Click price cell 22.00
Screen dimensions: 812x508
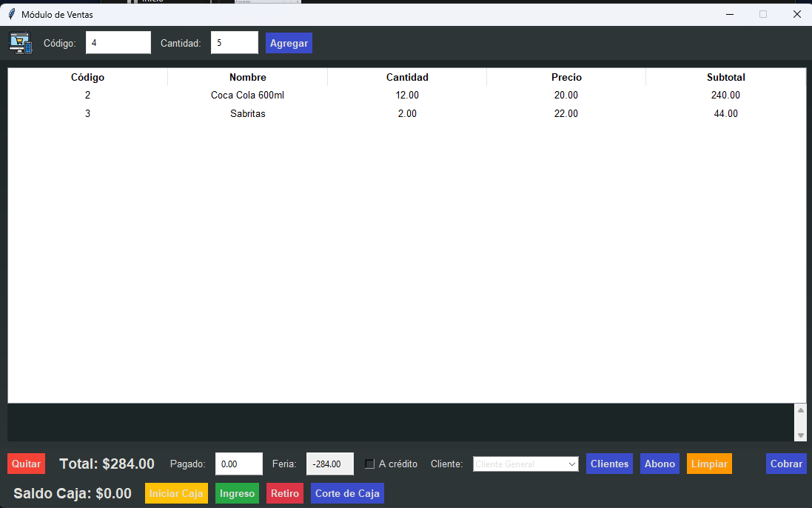click(x=566, y=113)
